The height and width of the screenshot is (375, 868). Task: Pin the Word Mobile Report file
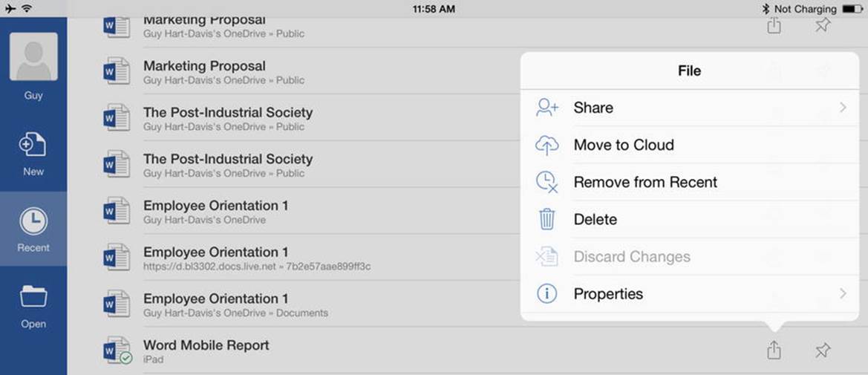[x=823, y=350]
